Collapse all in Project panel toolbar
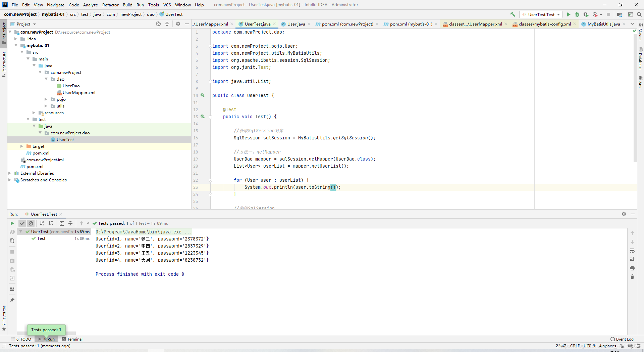 [167, 24]
